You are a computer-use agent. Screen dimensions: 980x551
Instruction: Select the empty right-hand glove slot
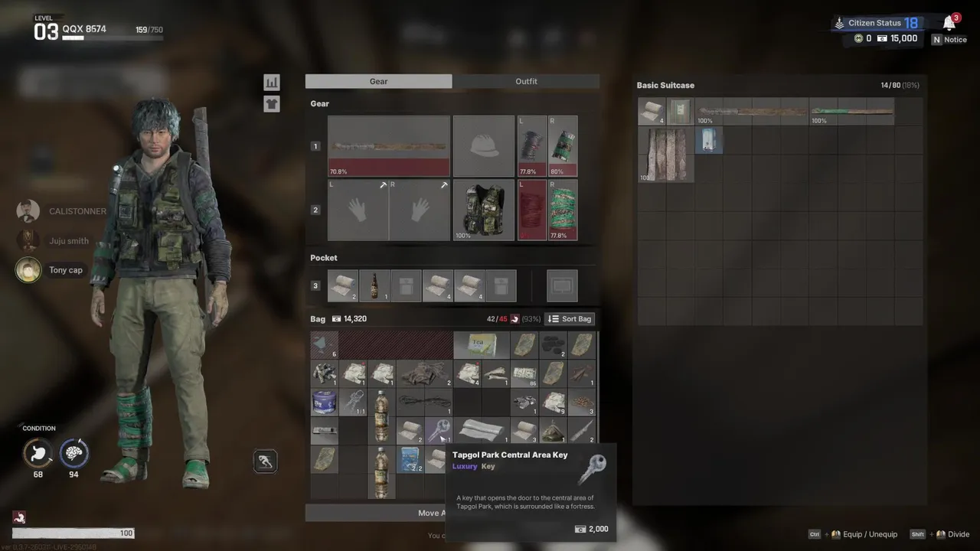(x=420, y=210)
